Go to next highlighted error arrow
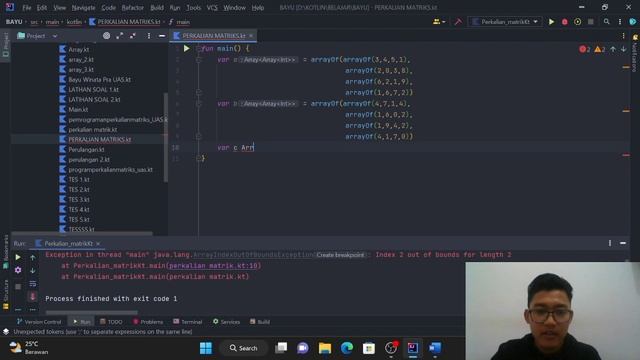 pyautogui.click(x=623, y=49)
